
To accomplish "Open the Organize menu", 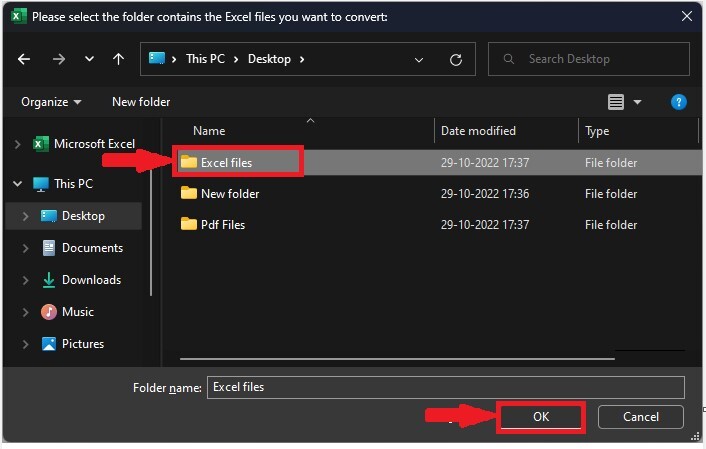I will [x=51, y=102].
